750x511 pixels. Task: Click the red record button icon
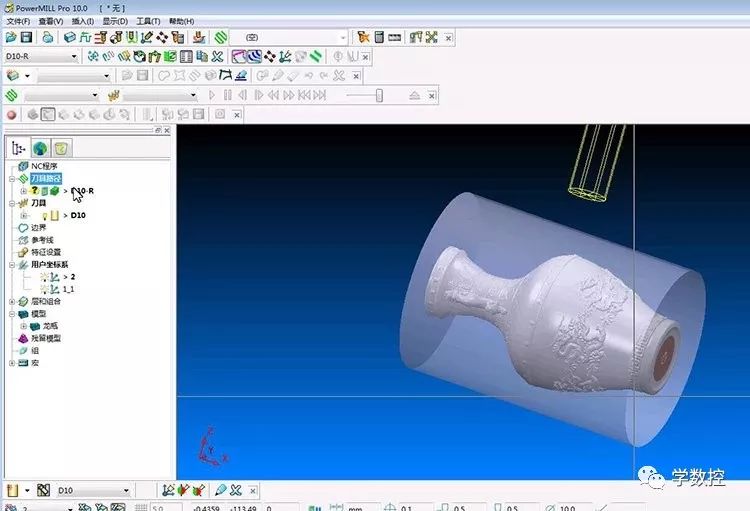pos(12,114)
